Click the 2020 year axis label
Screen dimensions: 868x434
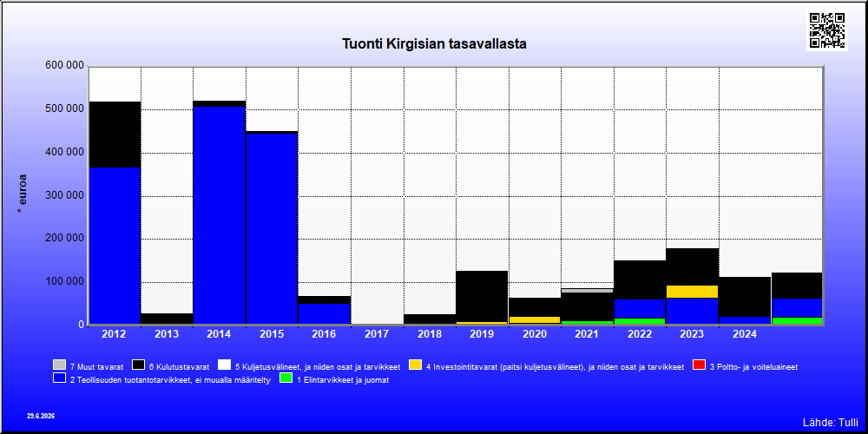pos(535,334)
